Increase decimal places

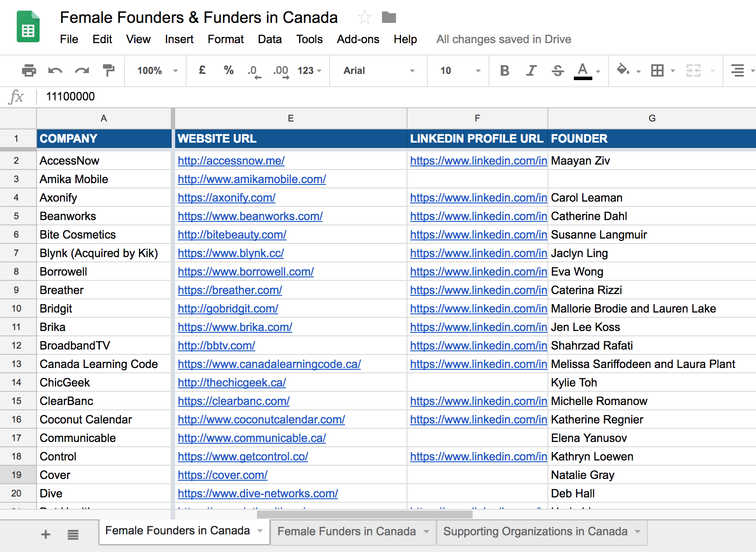pos(281,71)
